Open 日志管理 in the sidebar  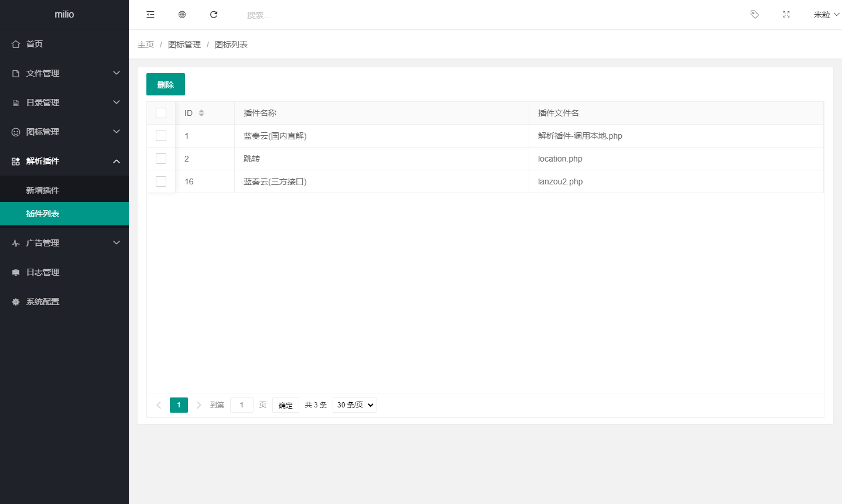click(42, 272)
